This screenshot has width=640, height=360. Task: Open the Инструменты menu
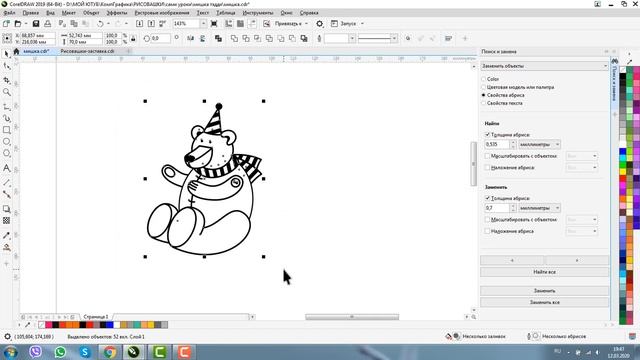click(x=258, y=13)
